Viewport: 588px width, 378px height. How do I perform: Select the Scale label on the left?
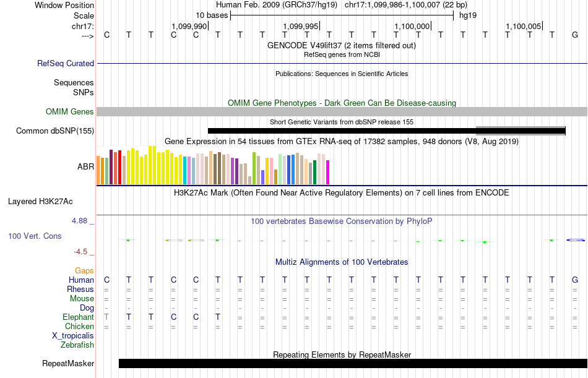pyautogui.click(x=84, y=15)
